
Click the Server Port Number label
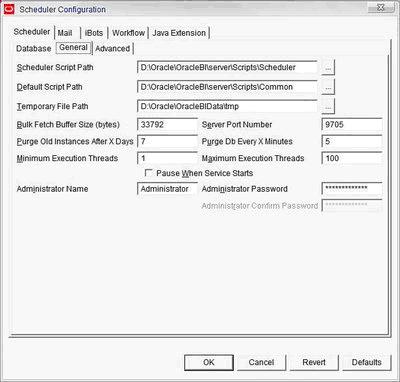(237, 125)
